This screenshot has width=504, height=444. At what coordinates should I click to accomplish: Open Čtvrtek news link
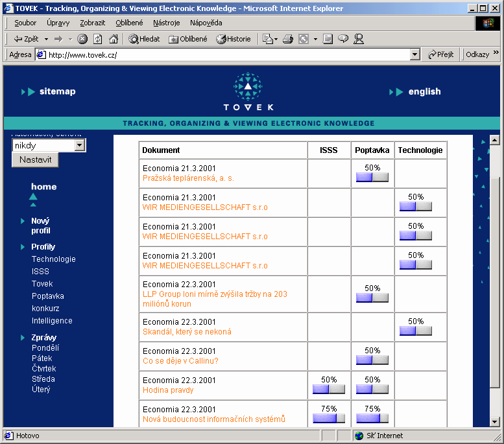[x=43, y=369]
